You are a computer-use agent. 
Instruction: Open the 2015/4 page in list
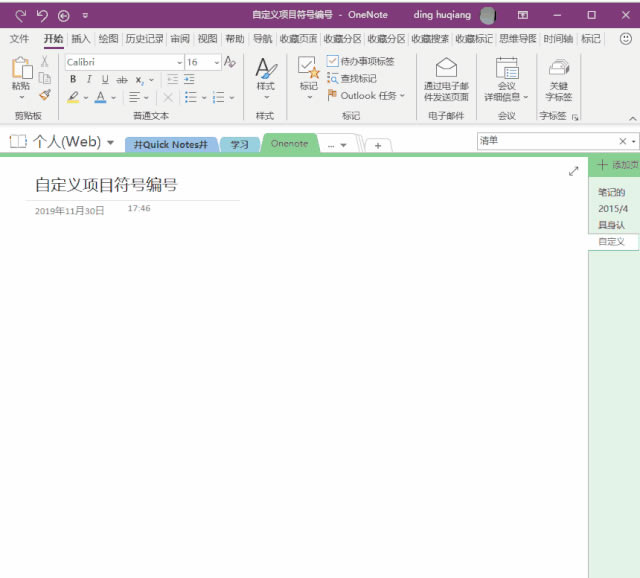[613, 209]
